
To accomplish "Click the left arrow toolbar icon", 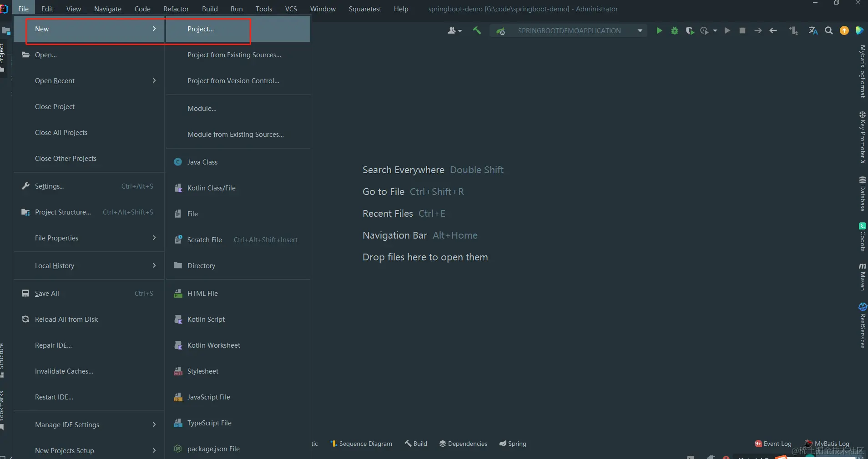I will point(773,30).
